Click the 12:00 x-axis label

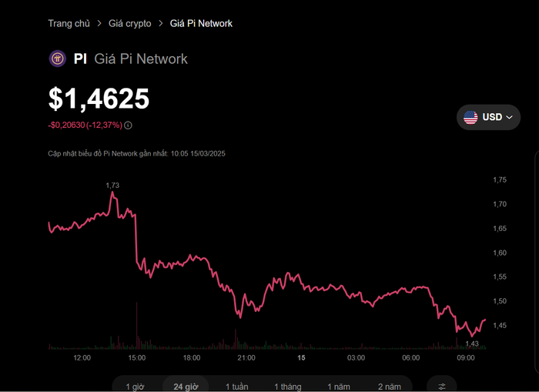click(x=82, y=357)
